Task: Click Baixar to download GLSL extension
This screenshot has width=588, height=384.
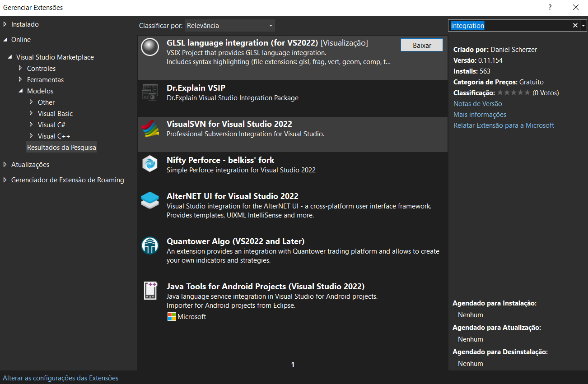Action: coord(422,45)
